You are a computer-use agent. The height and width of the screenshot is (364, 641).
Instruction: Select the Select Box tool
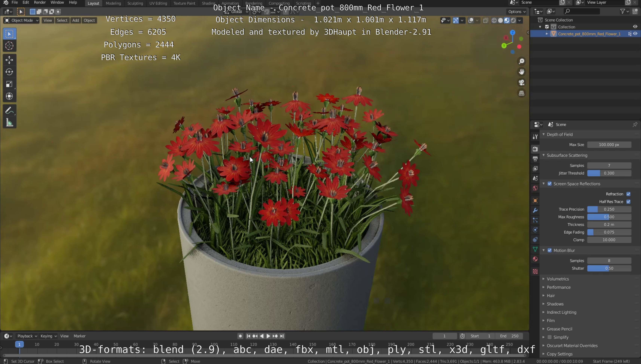9,34
